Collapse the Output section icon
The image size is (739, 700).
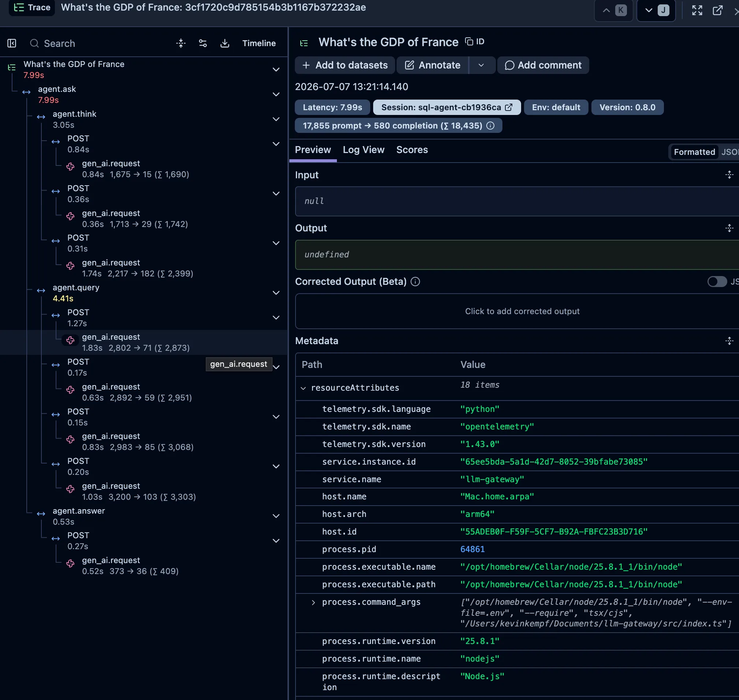click(x=729, y=228)
